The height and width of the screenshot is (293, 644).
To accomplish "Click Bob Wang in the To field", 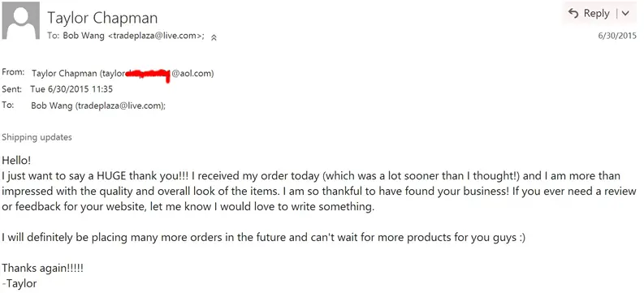I will [x=52, y=106].
